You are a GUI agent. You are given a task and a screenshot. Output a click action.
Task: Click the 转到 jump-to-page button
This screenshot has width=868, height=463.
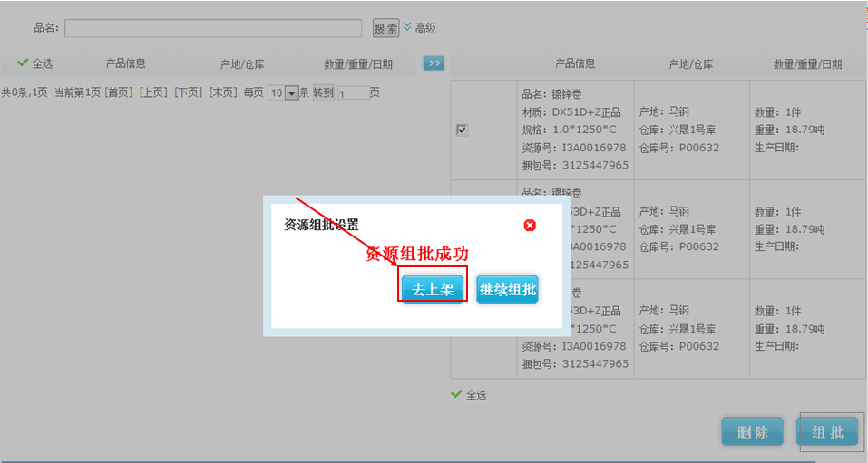324,92
